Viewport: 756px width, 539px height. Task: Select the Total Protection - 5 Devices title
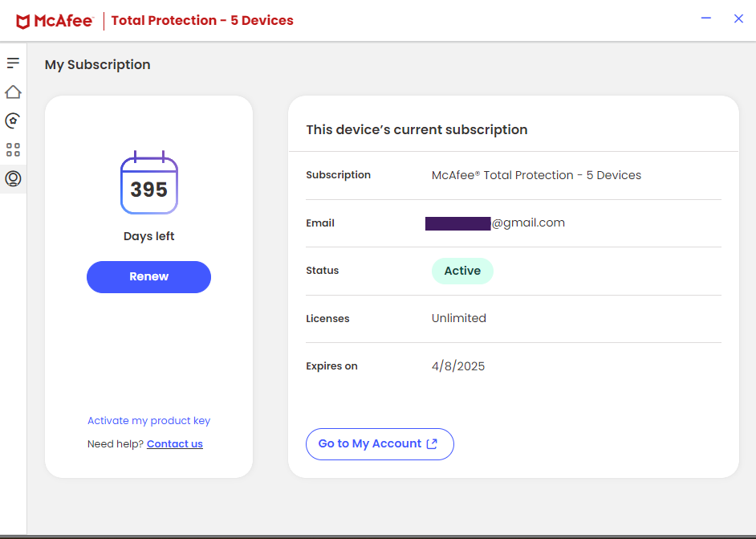[202, 20]
